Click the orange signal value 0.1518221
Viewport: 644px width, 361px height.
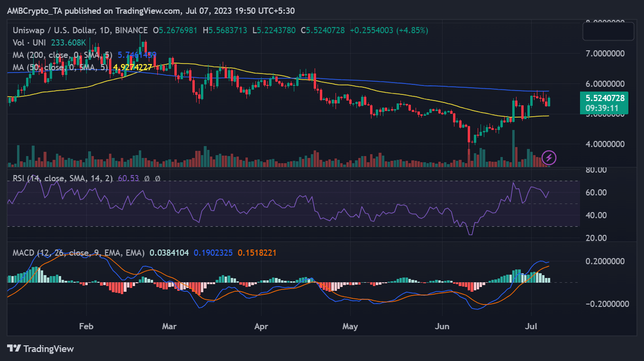coord(256,253)
